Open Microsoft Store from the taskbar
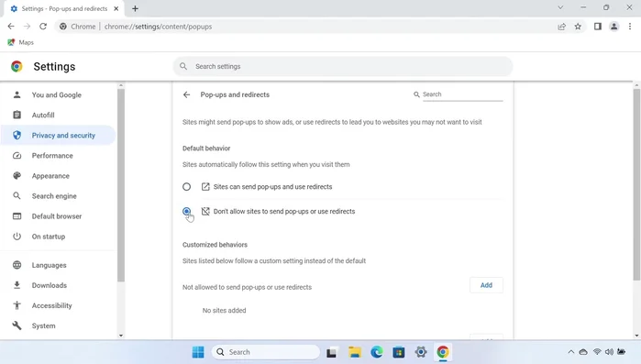The image size is (641, 364). point(399,352)
